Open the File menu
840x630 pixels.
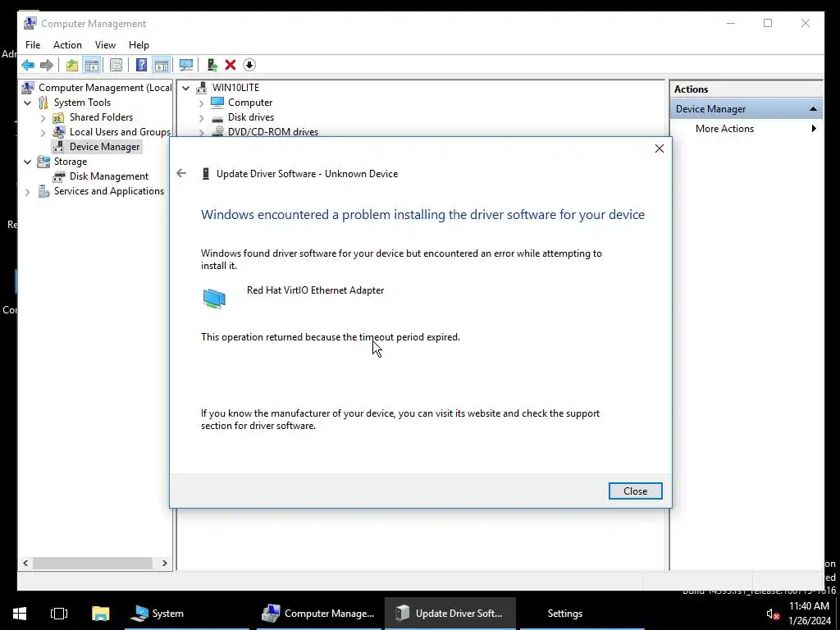33,45
